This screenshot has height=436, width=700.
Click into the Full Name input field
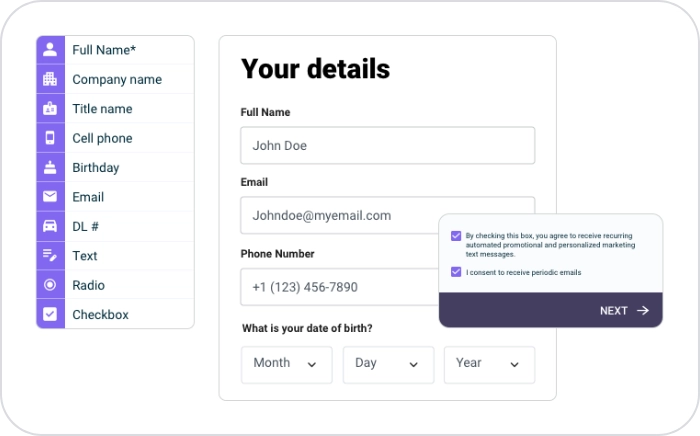[x=387, y=145]
